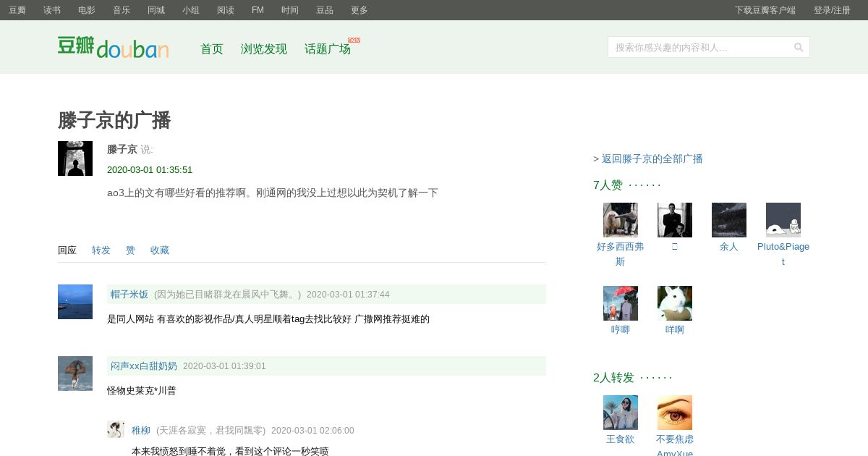
Task: Open 闷声xx白甜奶奶's avatar
Action: [x=75, y=373]
